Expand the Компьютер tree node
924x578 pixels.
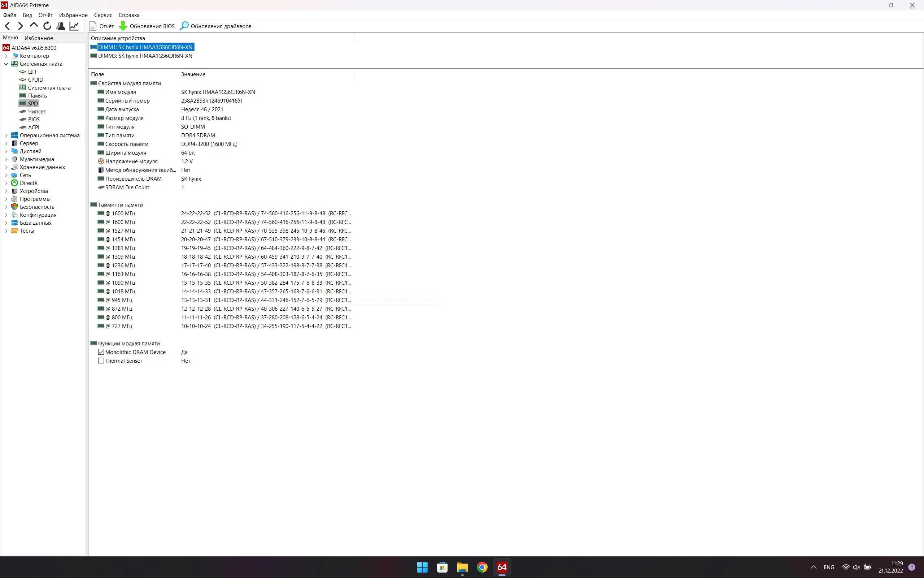(x=6, y=56)
